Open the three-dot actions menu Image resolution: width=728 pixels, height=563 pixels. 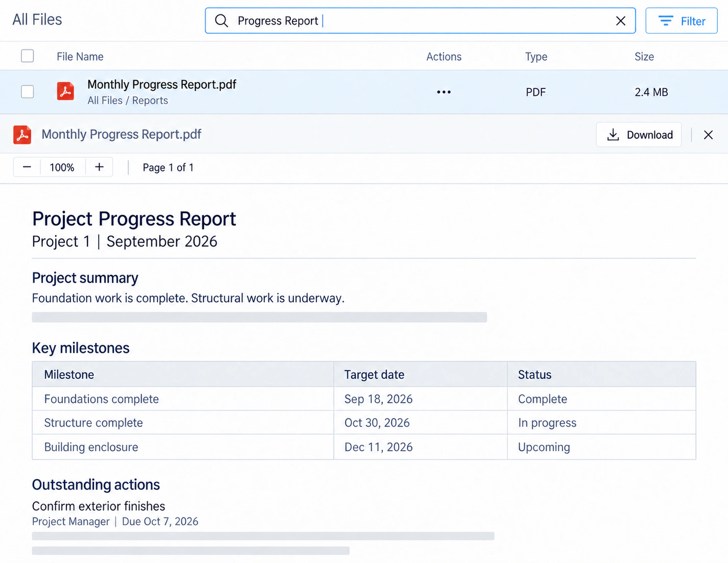[444, 92]
